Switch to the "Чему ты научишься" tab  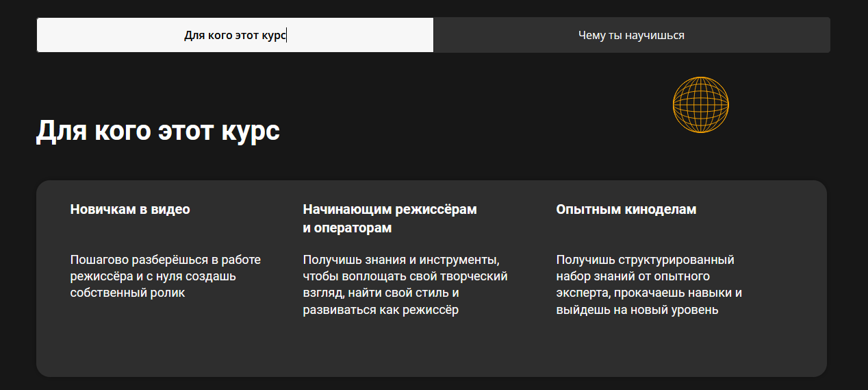(631, 35)
